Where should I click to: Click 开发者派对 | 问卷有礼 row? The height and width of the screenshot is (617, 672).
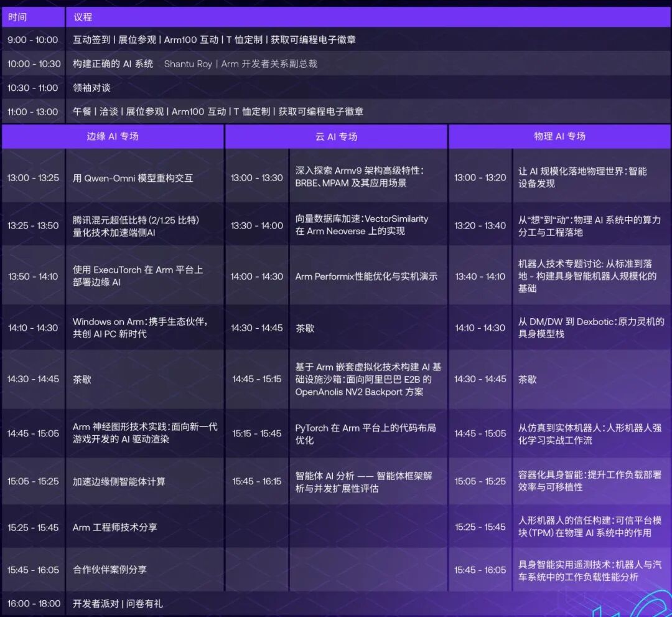tap(118, 604)
